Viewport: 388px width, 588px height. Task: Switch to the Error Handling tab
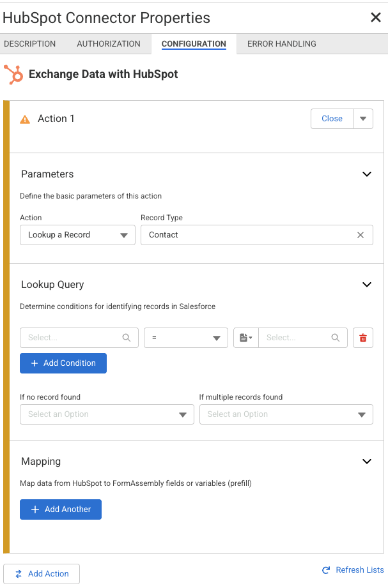coord(282,44)
